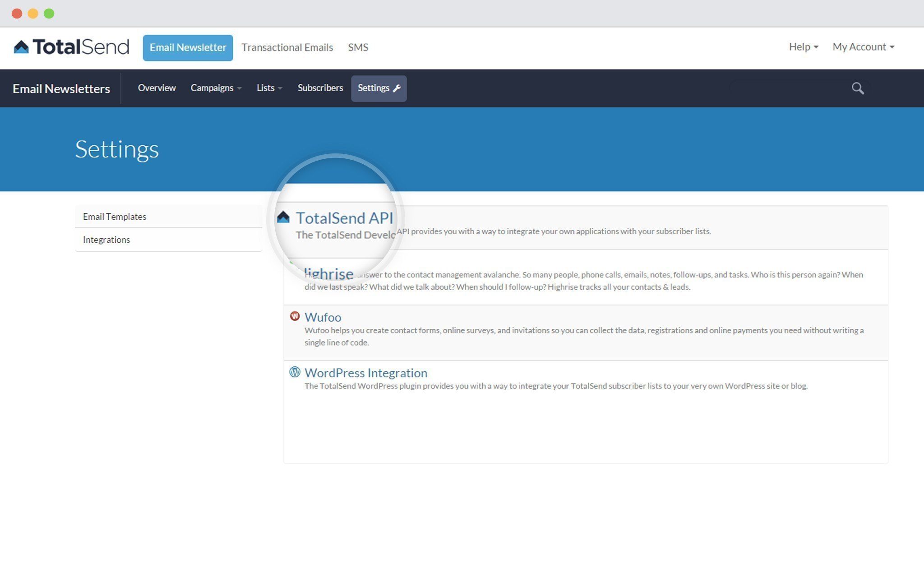Open the Wufoo integration link
Image resolution: width=924 pixels, height=568 pixels.
(x=323, y=317)
